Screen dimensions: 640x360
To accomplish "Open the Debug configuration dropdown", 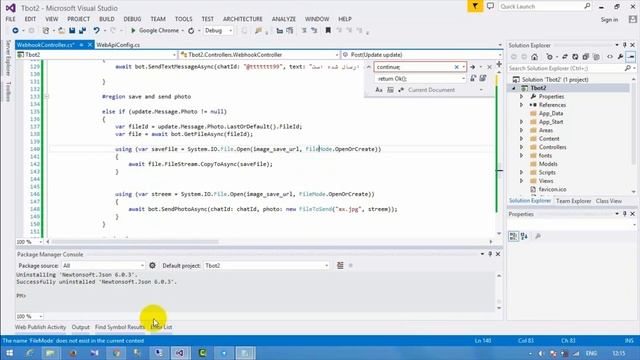I will click(x=230, y=31).
